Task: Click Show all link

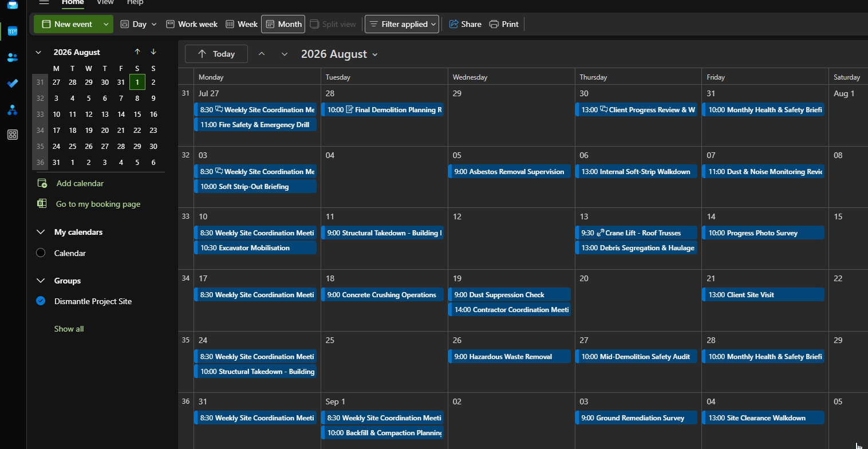Action: [69, 329]
